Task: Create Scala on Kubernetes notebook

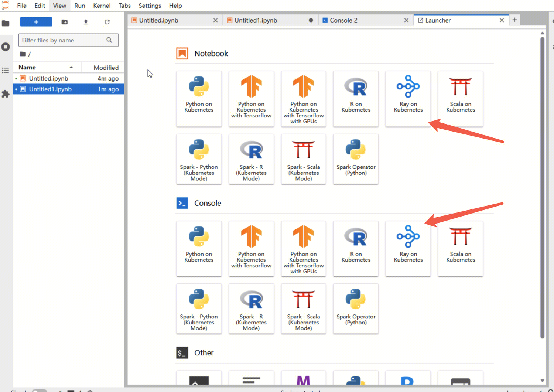Action: coord(461,99)
